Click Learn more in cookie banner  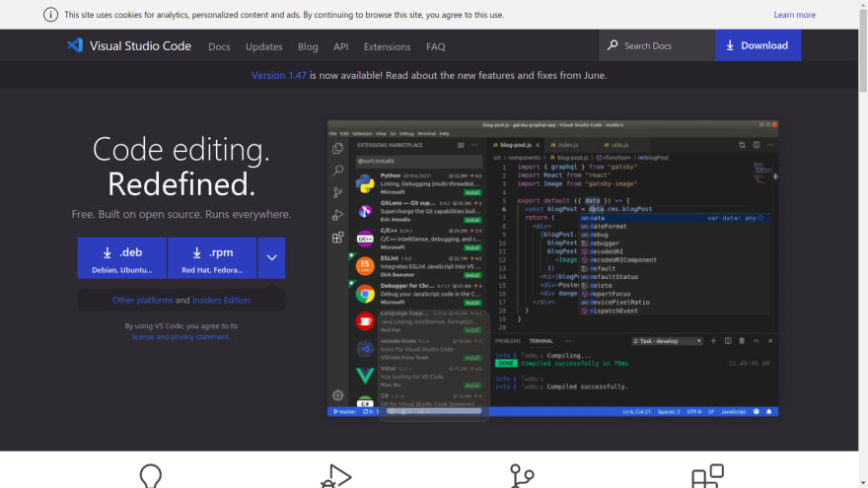click(x=794, y=15)
